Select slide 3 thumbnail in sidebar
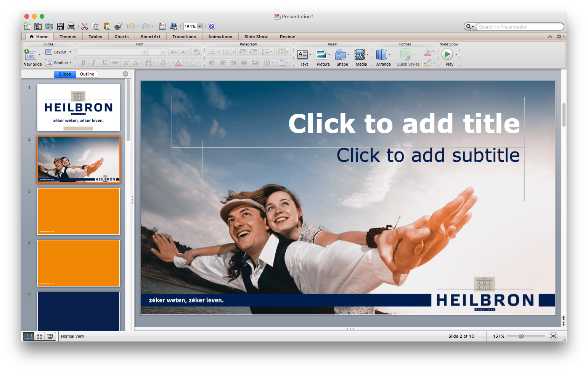This screenshot has width=588, height=372. [78, 211]
